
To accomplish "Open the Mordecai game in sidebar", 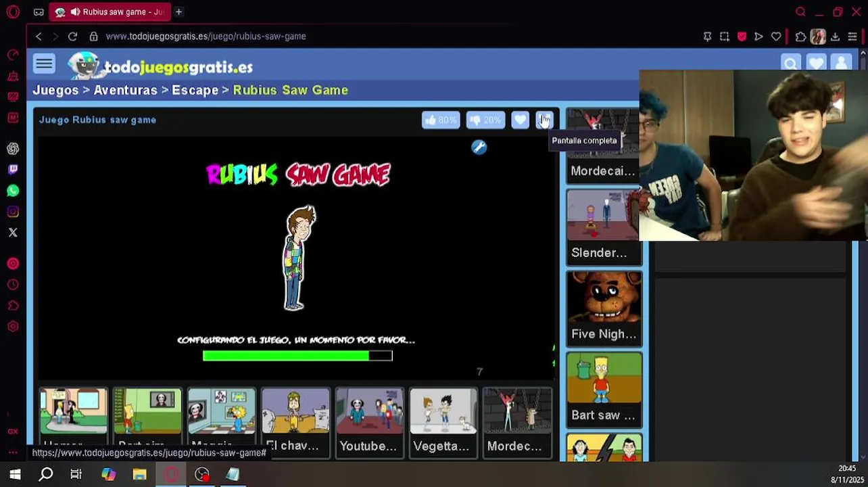I will [x=603, y=145].
